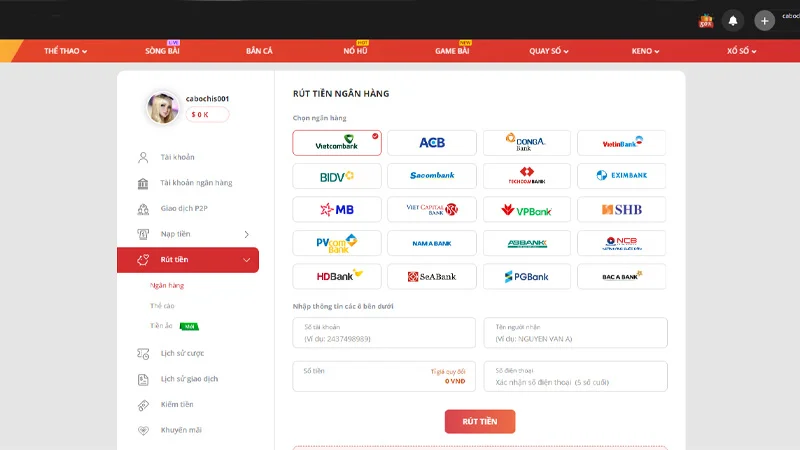This screenshot has width=800, height=450.
Task: Click the notification bell icon
Action: tap(734, 20)
